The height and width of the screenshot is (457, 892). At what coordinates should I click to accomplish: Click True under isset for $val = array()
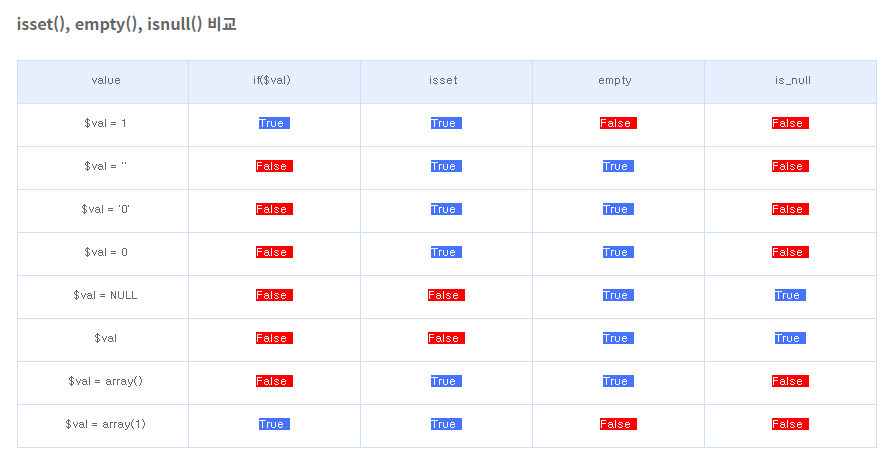tap(446, 381)
